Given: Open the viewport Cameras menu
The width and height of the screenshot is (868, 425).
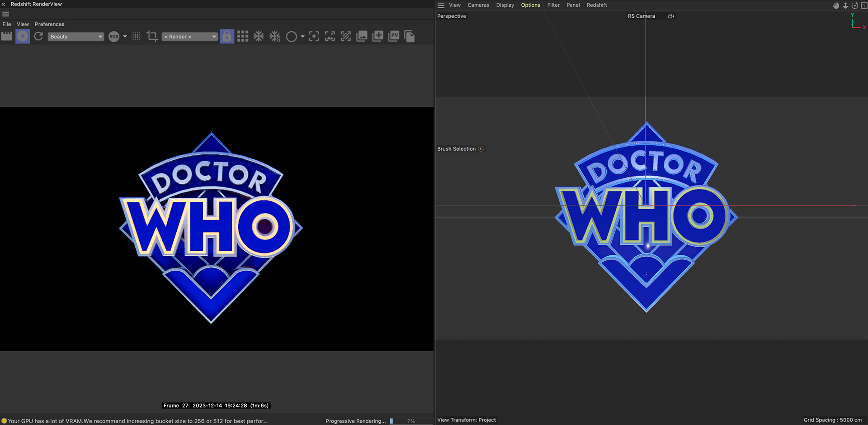Looking at the screenshot, I should [478, 5].
